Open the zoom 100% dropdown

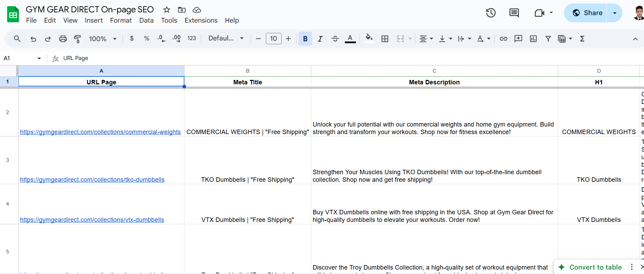pos(103,39)
